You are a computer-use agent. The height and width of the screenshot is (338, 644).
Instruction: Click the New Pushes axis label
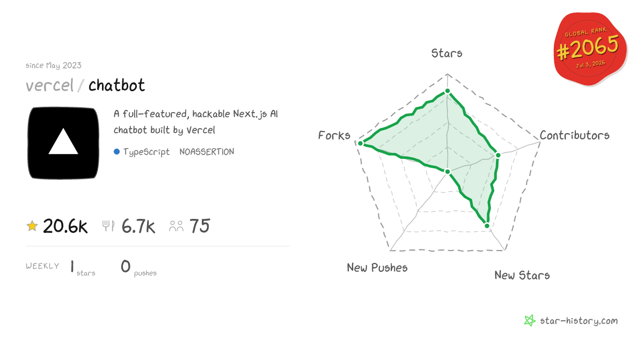377,267
